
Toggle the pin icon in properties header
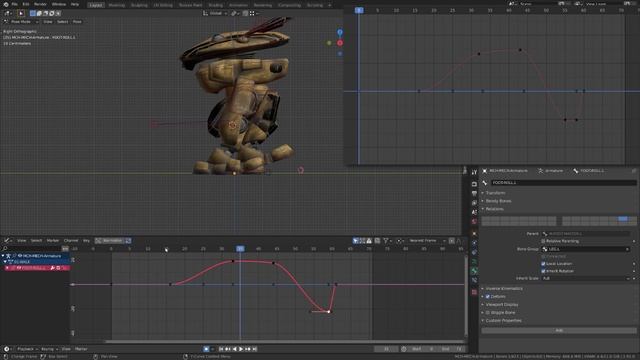[634, 171]
